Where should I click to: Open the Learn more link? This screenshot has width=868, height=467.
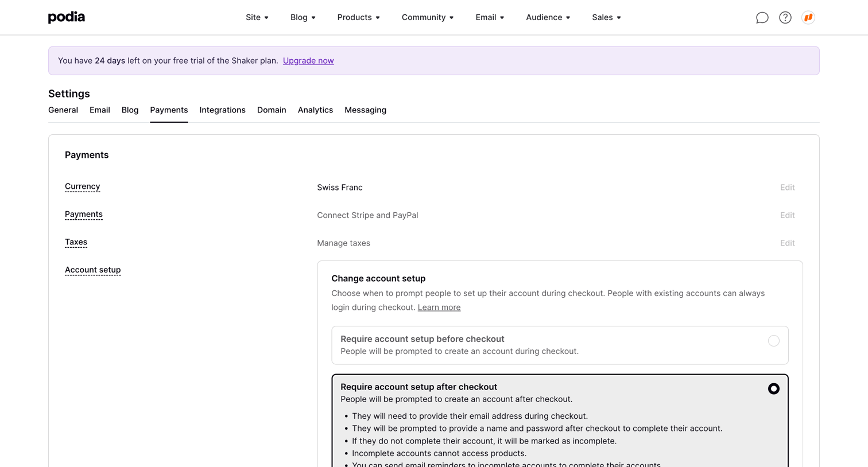[439, 308]
